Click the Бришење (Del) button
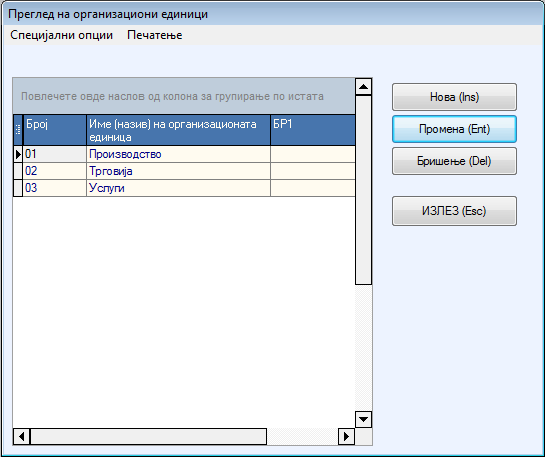This screenshot has height=457, width=545. coord(454,161)
